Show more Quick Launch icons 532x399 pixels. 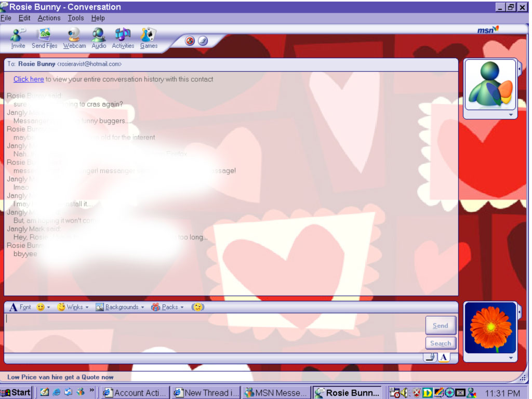[x=91, y=391]
